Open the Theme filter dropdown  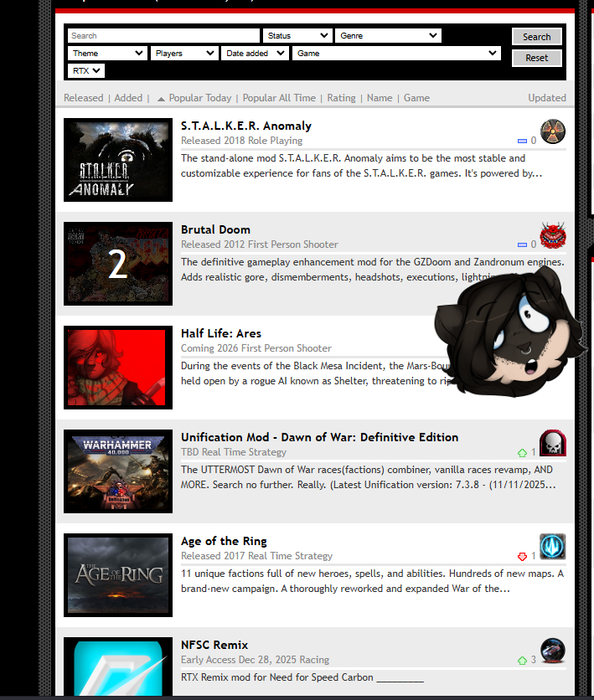pyautogui.click(x=107, y=54)
